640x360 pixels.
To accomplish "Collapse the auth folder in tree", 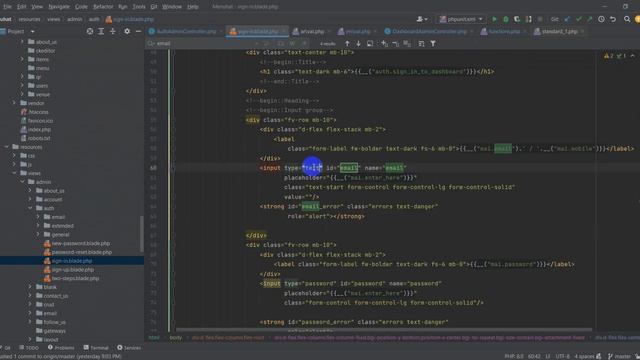I will [30, 208].
